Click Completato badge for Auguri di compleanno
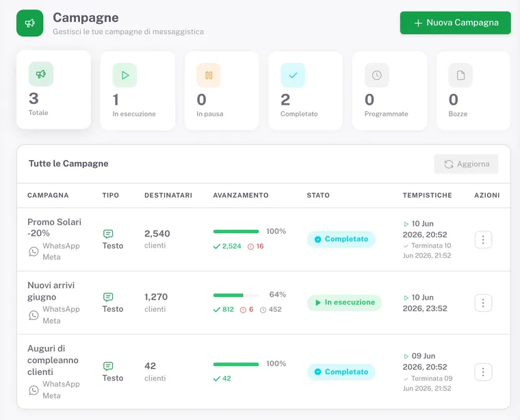 [341, 372]
